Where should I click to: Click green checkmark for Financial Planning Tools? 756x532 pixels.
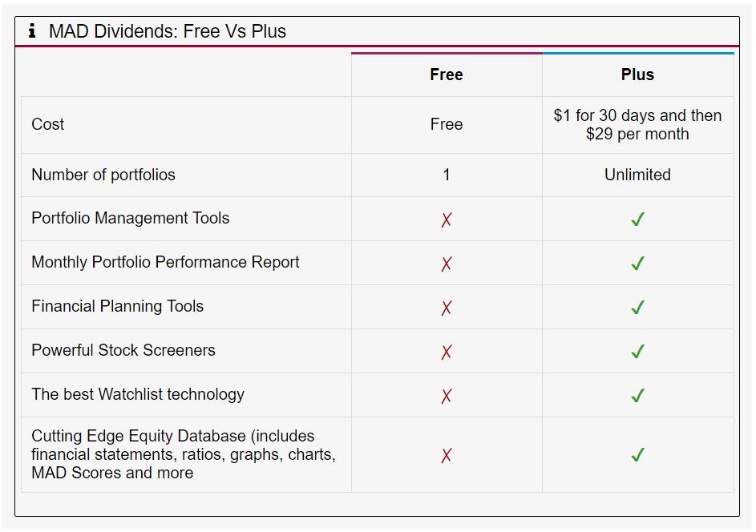(x=637, y=308)
